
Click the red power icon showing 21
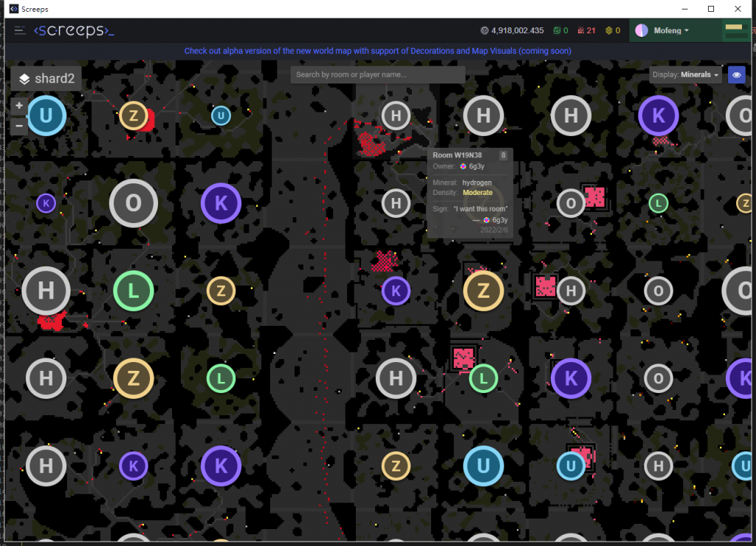pyautogui.click(x=583, y=30)
